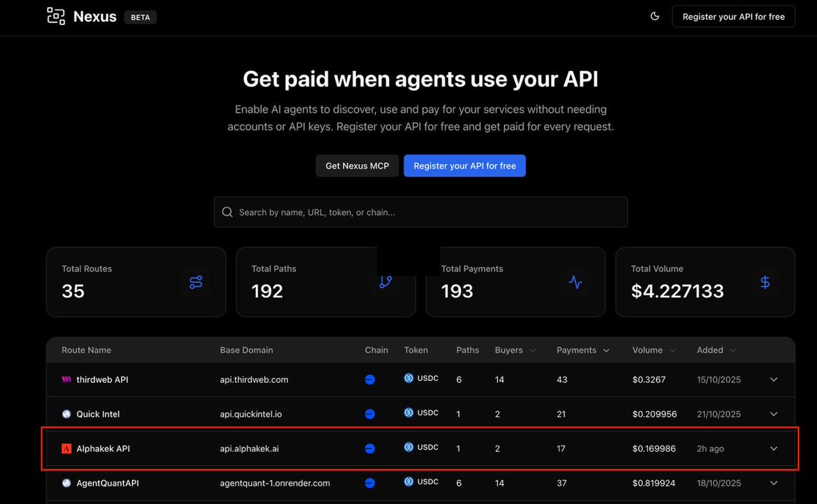Click the $0.3267 volume value
Viewport: 817px width, 504px height.
(649, 380)
